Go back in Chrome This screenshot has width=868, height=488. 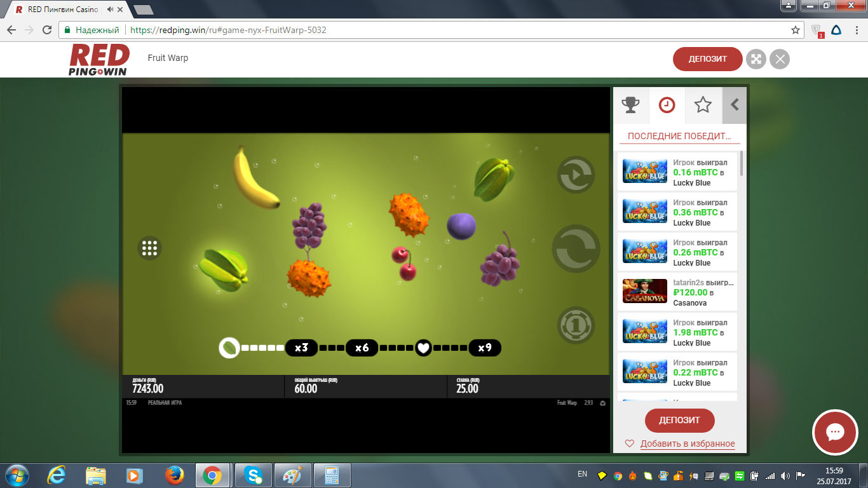[x=11, y=30]
